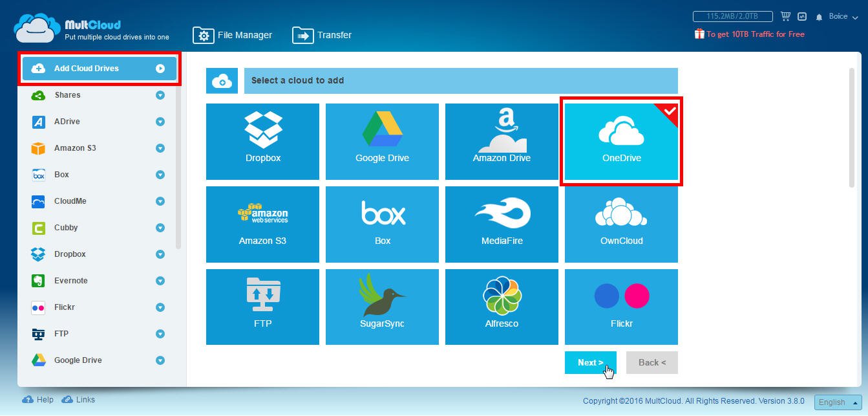Click the red gift box icon
Image resolution: width=868 pixels, height=416 pixels.
tap(699, 34)
